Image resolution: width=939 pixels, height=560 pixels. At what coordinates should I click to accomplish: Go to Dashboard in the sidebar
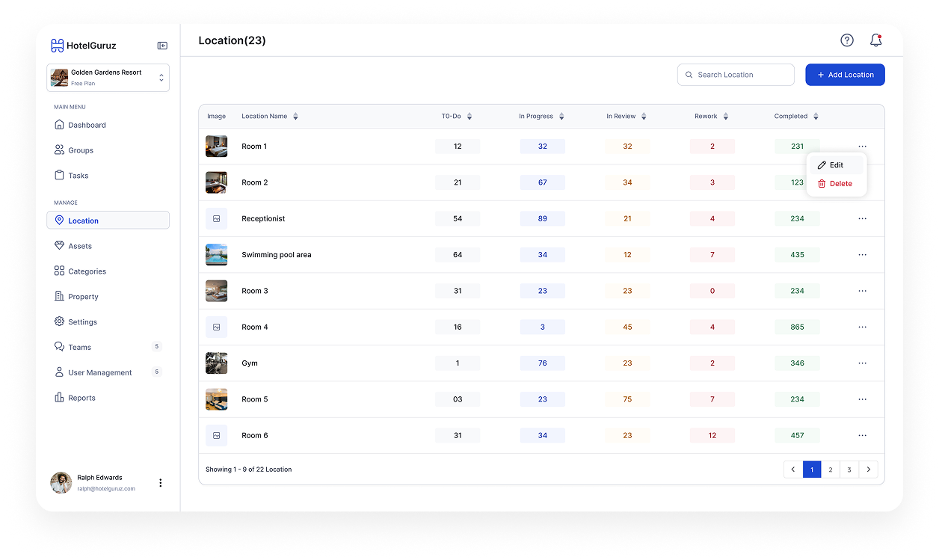point(87,125)
